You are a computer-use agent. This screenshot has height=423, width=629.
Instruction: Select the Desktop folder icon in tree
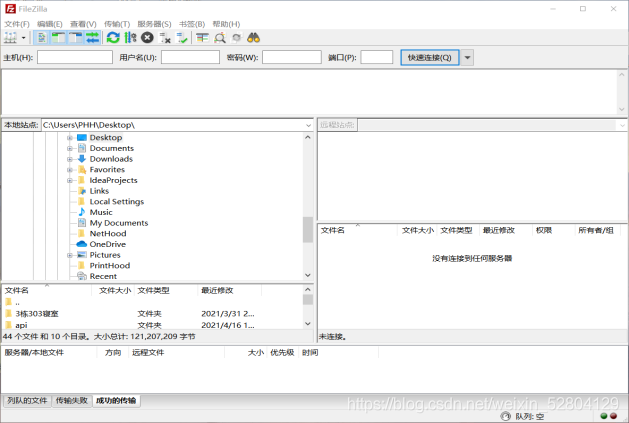[x=82, y=138]
